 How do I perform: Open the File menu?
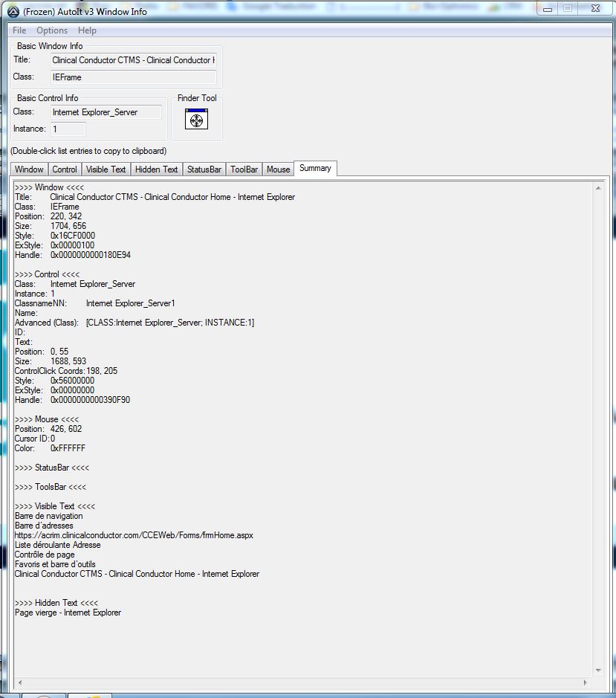pyautogui.click(x=19, y=30)
